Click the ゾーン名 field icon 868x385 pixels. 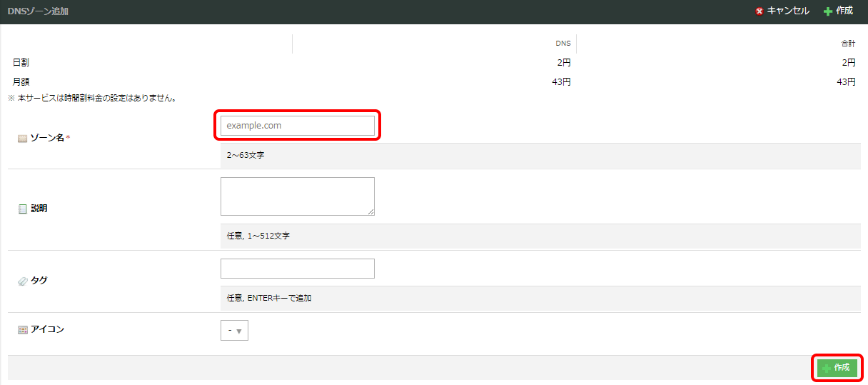(x=22, y=138)
